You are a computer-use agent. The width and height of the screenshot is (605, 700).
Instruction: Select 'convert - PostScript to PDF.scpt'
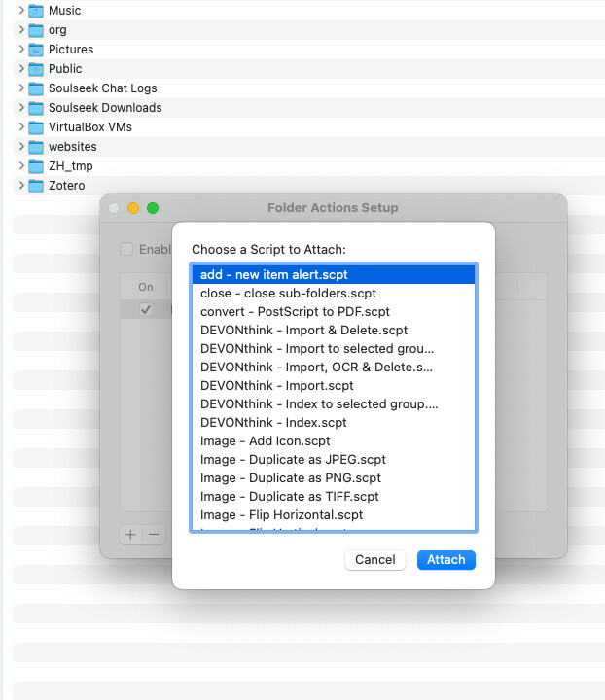click(x=295, y=311)
